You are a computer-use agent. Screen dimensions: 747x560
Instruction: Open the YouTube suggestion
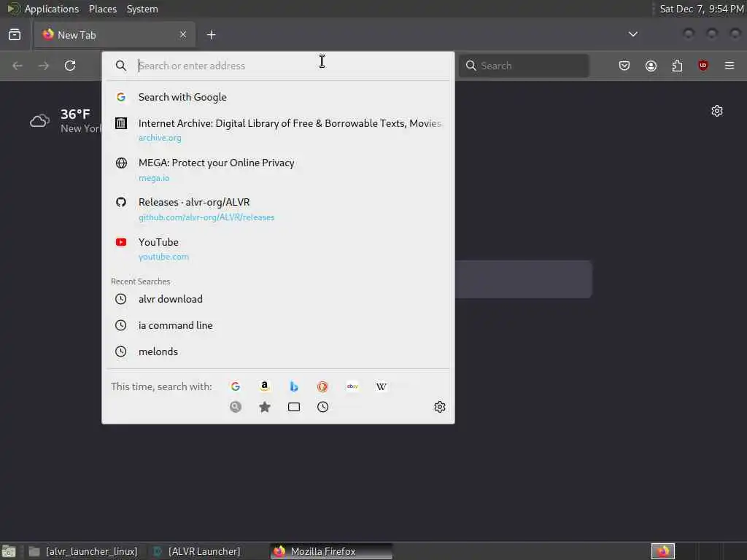click(278, 249)
